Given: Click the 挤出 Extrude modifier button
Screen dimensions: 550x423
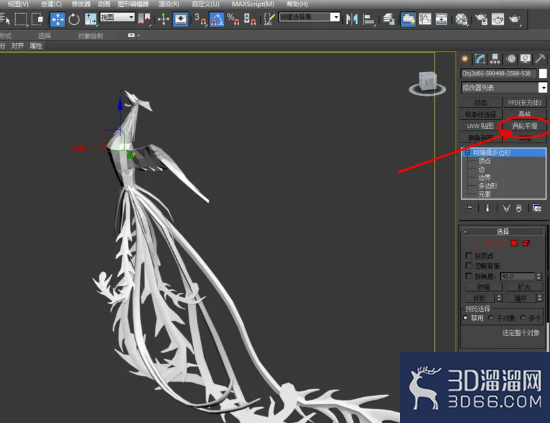Looking at the screenshot, I should coord(481,103).
